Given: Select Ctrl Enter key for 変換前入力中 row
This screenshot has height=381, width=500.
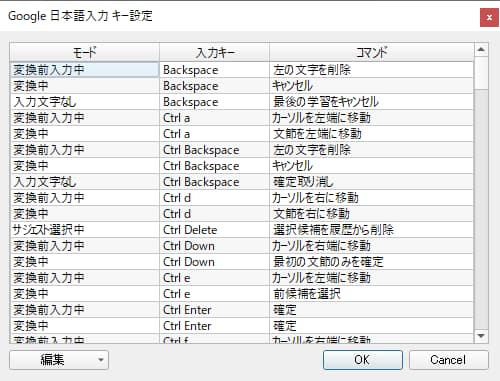Looking at the screenshot, I should (x=214, y=310).
